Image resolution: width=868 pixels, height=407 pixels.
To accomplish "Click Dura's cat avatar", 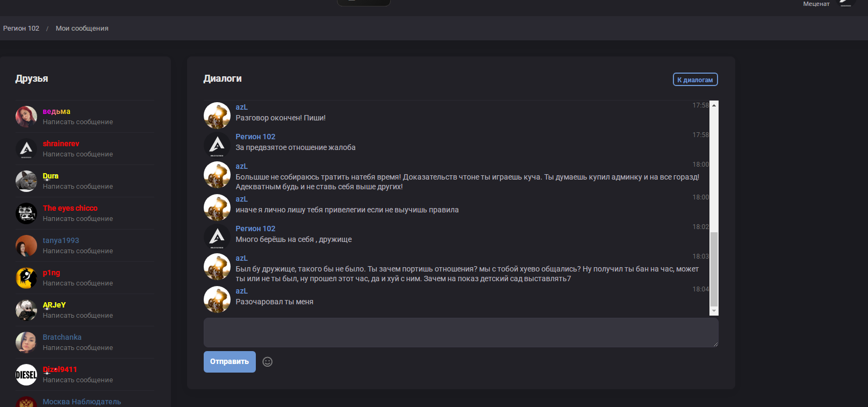I will coord(26,181).
